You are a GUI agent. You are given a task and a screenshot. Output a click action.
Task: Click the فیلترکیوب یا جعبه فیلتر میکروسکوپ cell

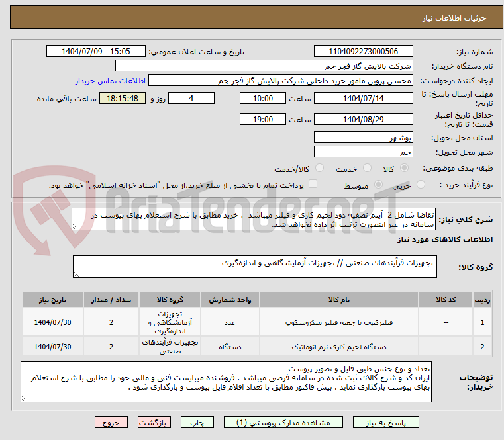tap(339, 322)
